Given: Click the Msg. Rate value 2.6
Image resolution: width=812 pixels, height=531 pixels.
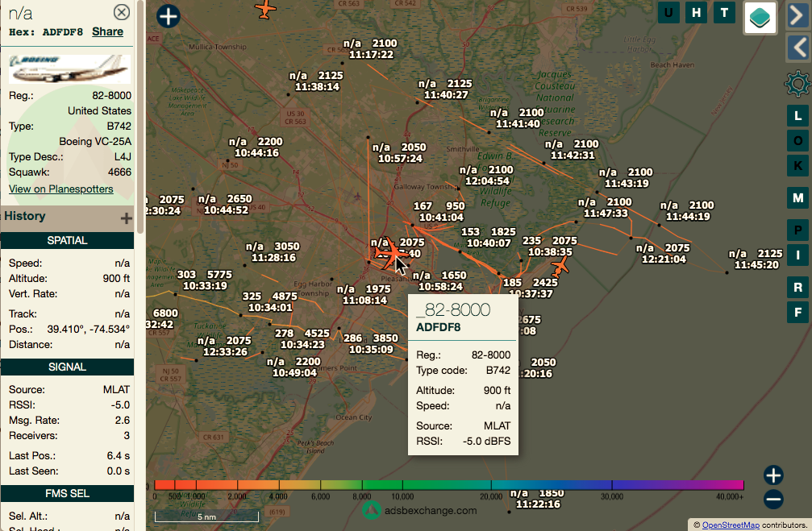Looking at the screenshot, I should [123, 421].
